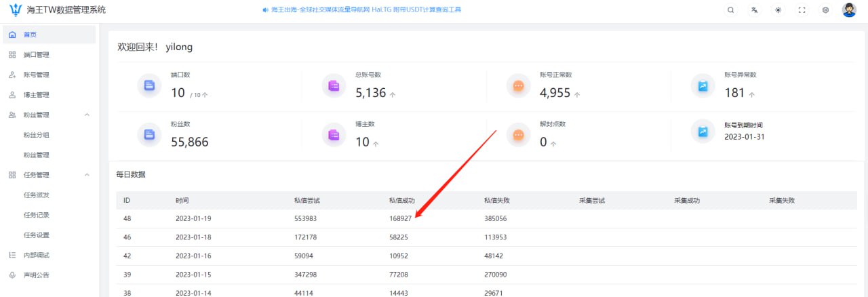The image size is (868, 297).
Task: Open the 粉丝分组 submenu item
Action: pyautogui.click(x=36, y=135)
